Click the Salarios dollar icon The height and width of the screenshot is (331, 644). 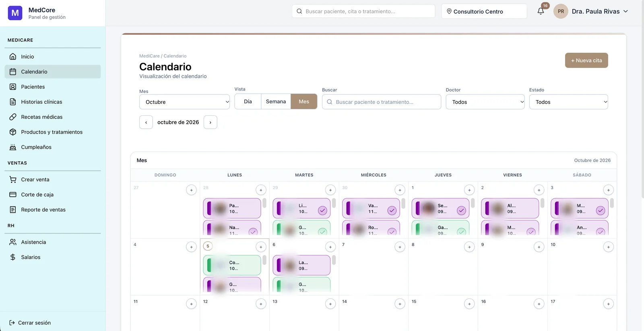pos(13,257)
